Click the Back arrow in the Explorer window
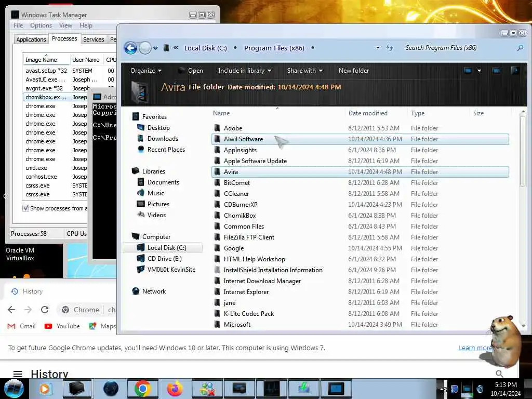The width and height of the screenshot is (532, 399). (x=130, y=48)
